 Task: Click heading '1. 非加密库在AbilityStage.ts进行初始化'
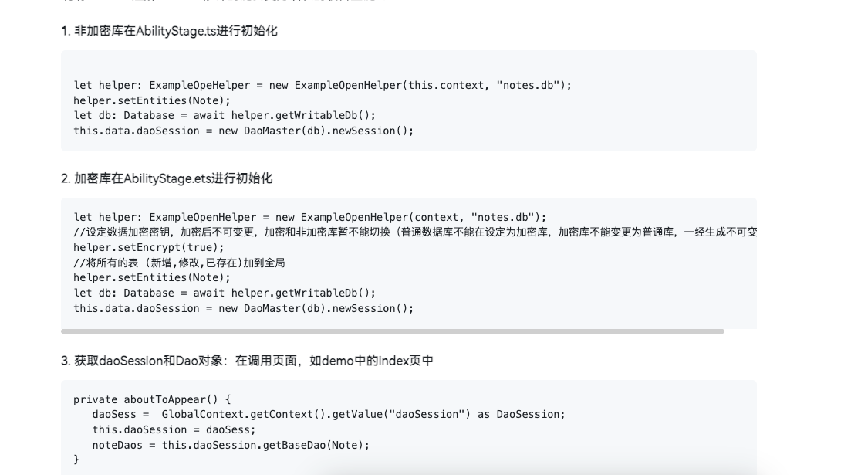click(170, 31)
